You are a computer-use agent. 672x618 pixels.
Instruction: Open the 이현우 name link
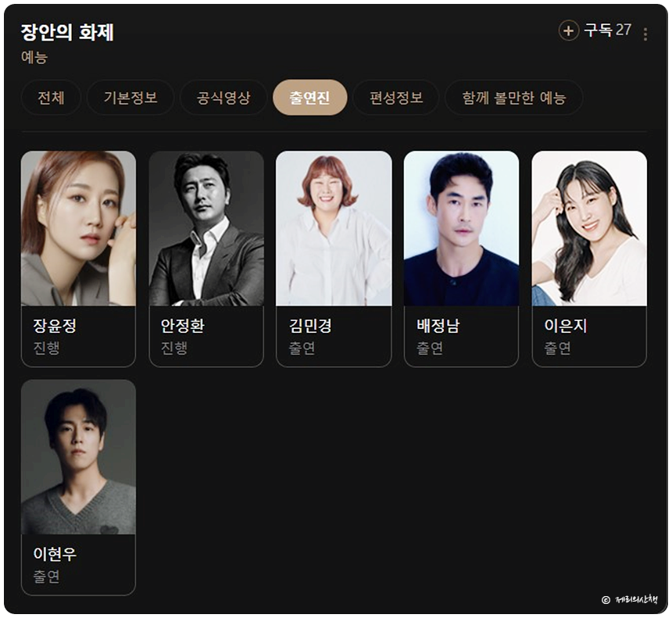click(x=55, y=554)
